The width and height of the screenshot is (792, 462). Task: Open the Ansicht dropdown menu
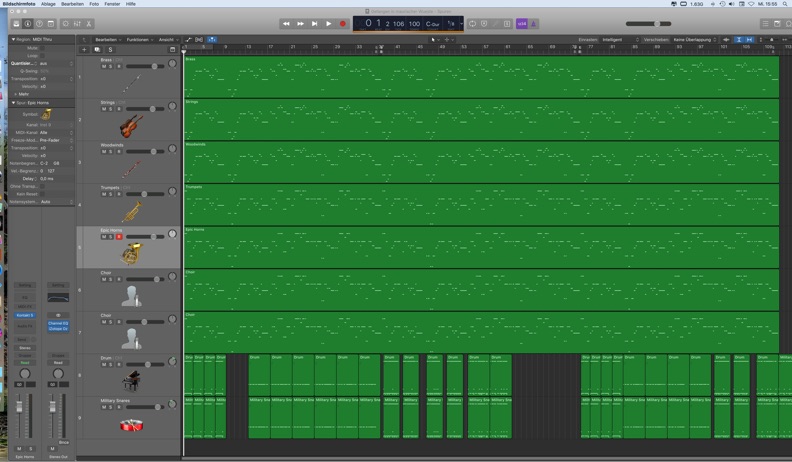pyautogui.click(x=168, y=39)
